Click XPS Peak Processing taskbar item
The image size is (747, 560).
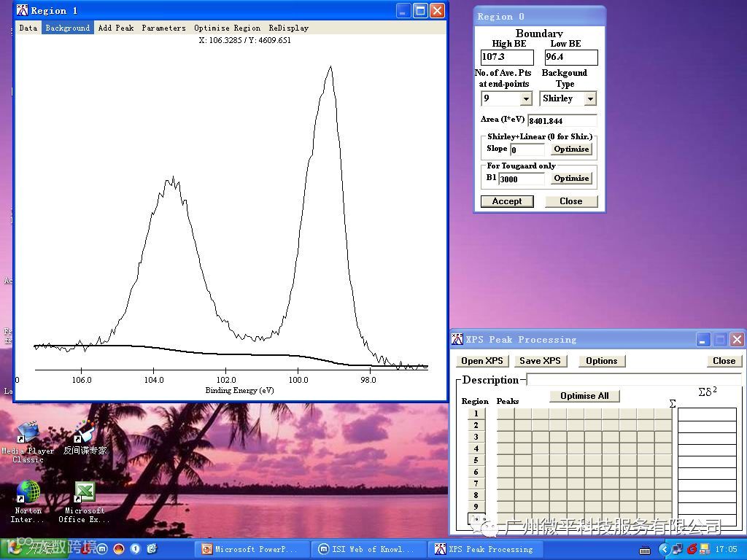484,550
